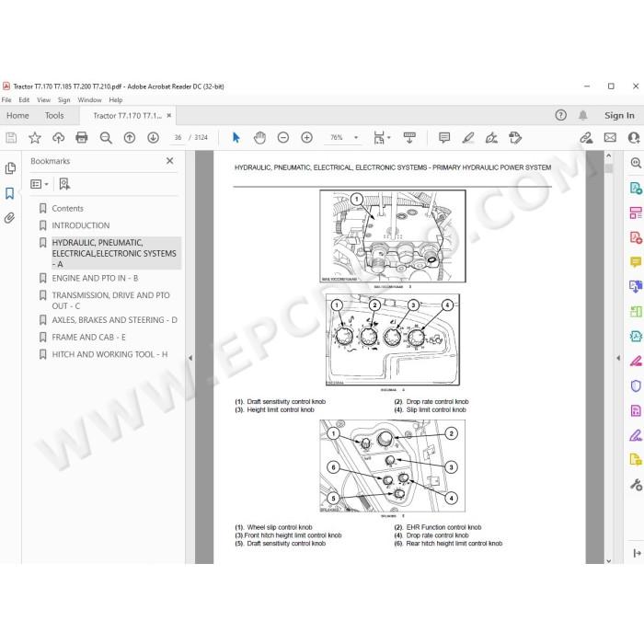Viewport: 644px width, 644px height.
Task: Open the protect shield tool
Action: tap(636, 385)
